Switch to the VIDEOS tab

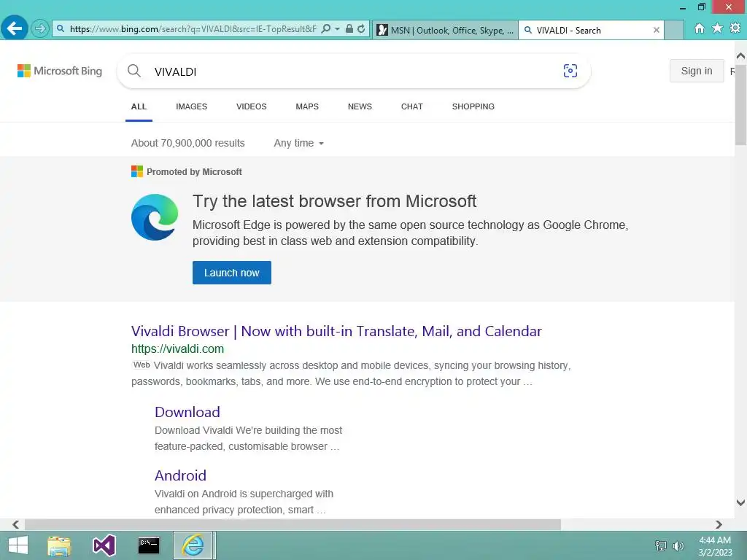pos(252,106)
